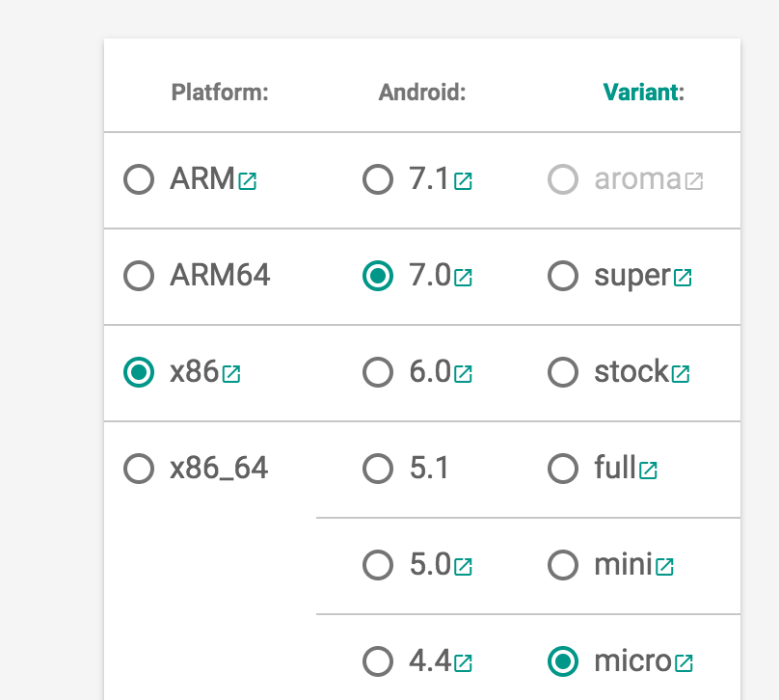This screenshot has width=779, height=700.
Task: Choose Android 5.1 radio button
Action: [x=378, y=469]
